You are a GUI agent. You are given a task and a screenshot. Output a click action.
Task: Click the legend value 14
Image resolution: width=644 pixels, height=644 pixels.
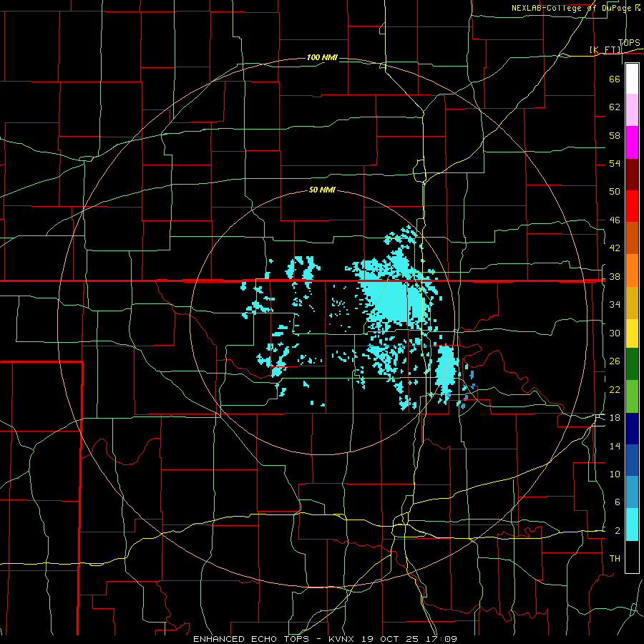click(x=615, y=446)
